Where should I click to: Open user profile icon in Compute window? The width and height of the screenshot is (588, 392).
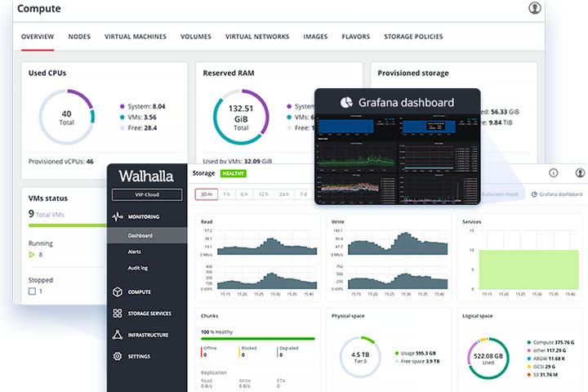coord(534,8)
